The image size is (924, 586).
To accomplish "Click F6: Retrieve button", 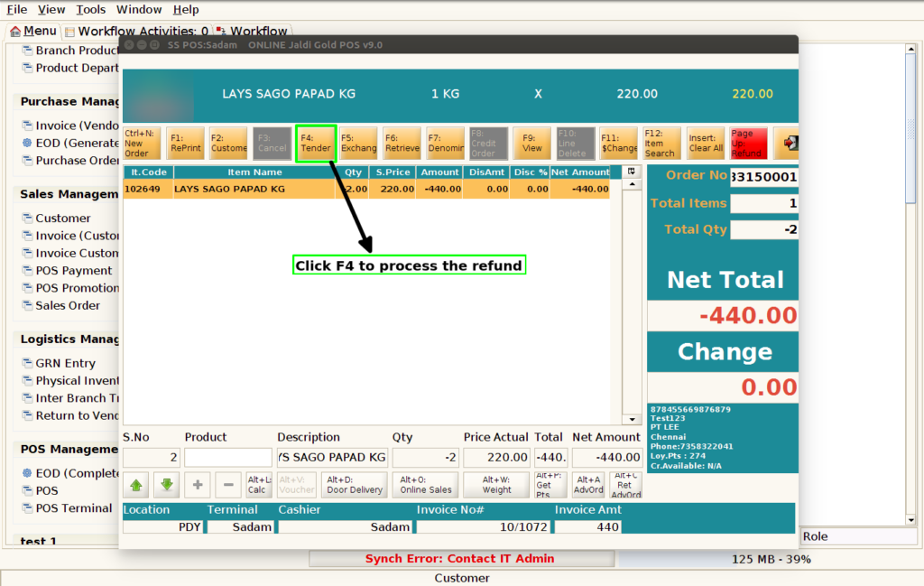I will pos(402,144).
